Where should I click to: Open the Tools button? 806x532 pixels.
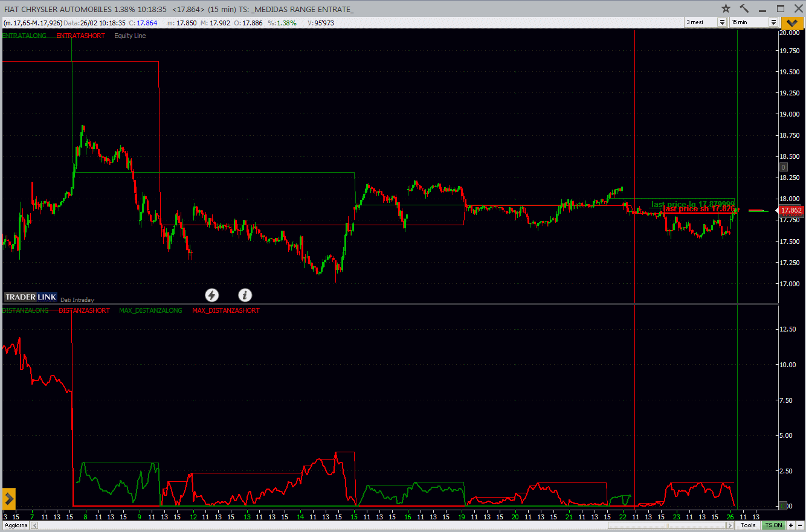click(748, 525)
